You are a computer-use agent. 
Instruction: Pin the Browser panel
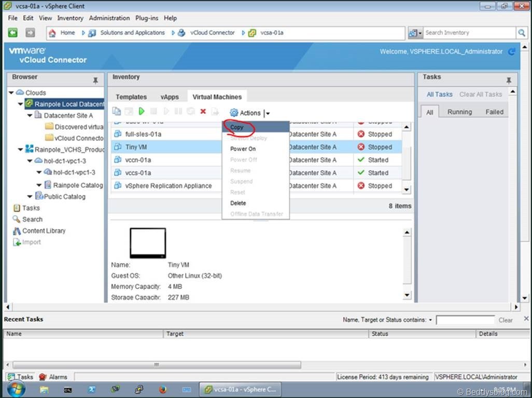(x=95, y=80)
